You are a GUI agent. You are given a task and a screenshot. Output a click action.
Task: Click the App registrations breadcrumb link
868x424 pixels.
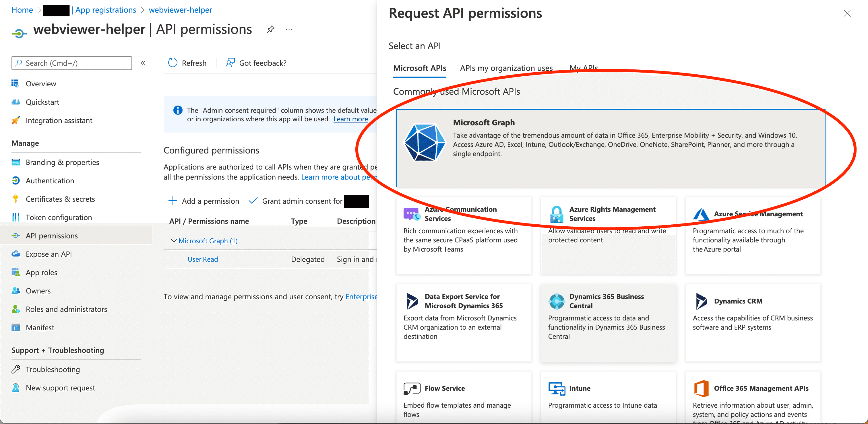(105, 10)
